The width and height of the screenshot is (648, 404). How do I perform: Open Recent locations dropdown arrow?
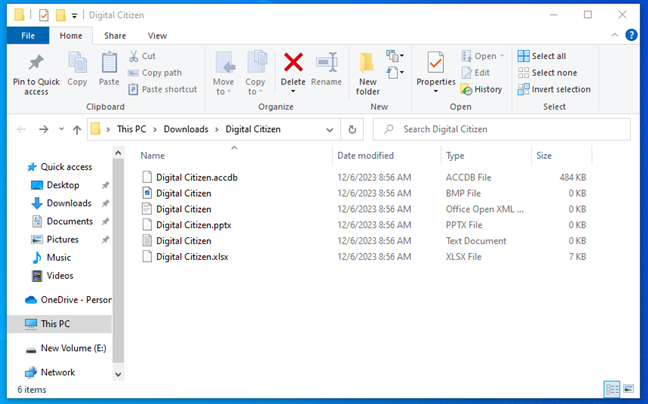[x=61, y=129]
